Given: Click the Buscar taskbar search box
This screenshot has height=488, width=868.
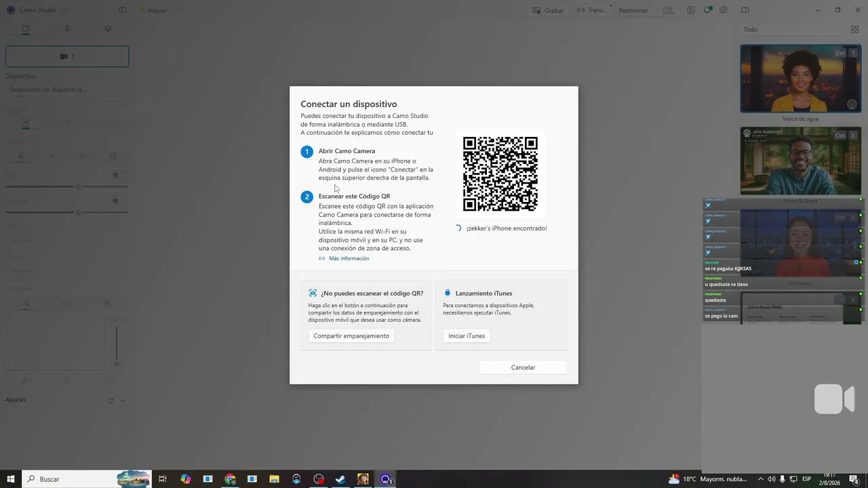Looking at the screenshot, I should click(x=87, y=479).
